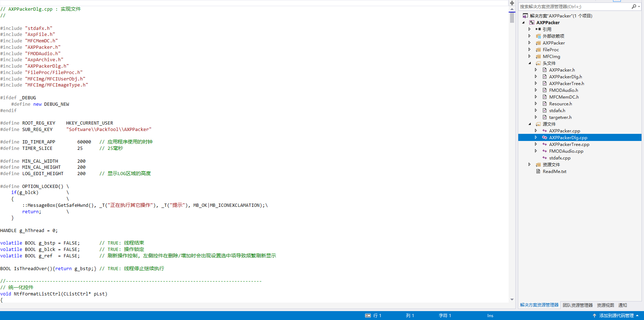Viewport: 644px width, 320px height.
Task: Collapse the 源文件 folder
Action: coord(530,124)
